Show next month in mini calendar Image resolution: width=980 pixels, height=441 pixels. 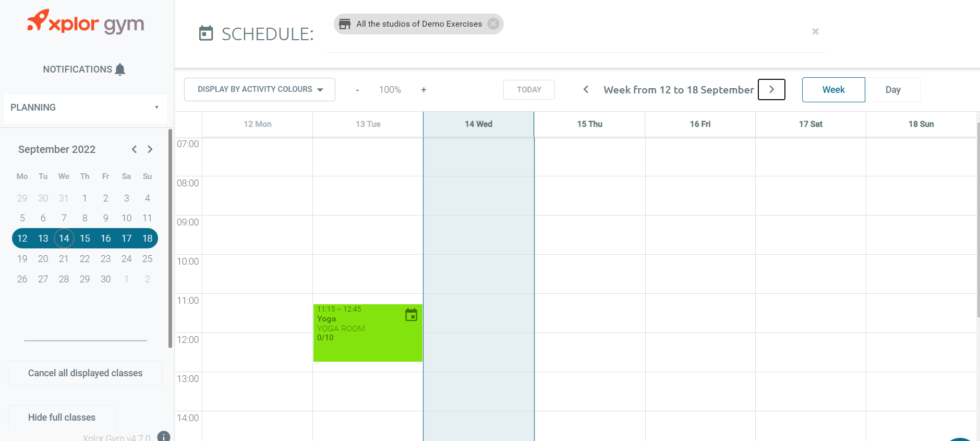coord(150,149)
